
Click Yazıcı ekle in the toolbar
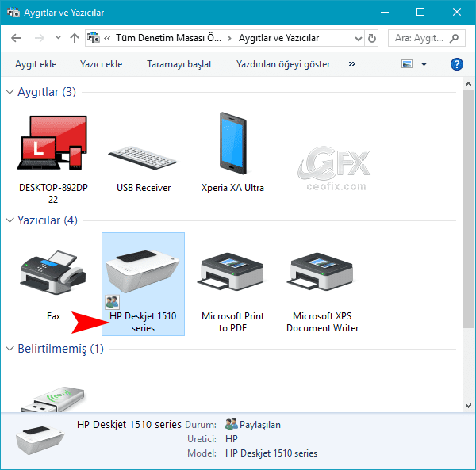pos(101,64)
